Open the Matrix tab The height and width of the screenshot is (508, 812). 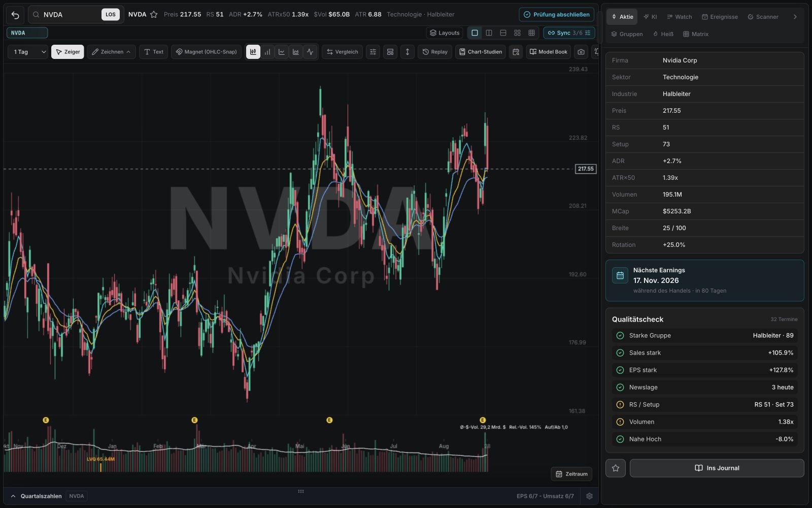(696, 34)
